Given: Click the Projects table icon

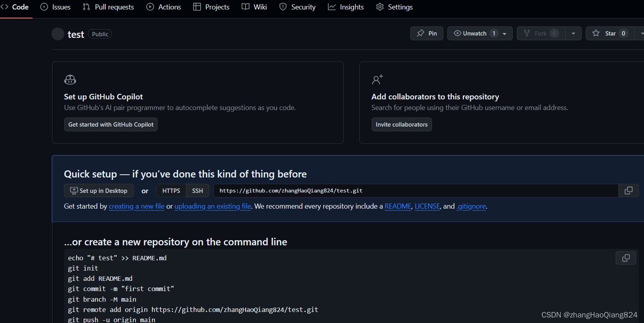Looking at the screenshot, I should 197,7.
